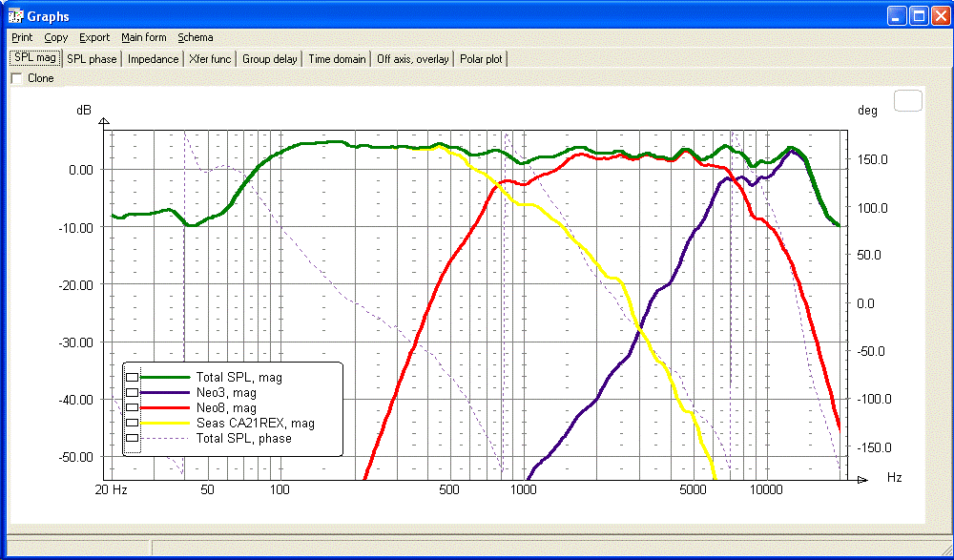The width and height of the screenshot is (954, 560).
Task: Click the 150.0 deg axis value
Action: point(872,159)
